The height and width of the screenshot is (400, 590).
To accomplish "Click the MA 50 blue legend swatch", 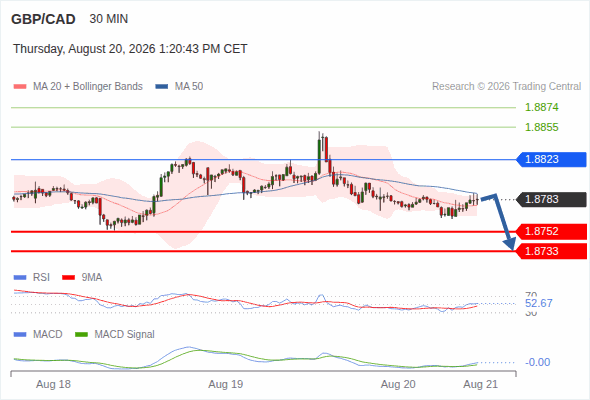I will pos(162,87).
